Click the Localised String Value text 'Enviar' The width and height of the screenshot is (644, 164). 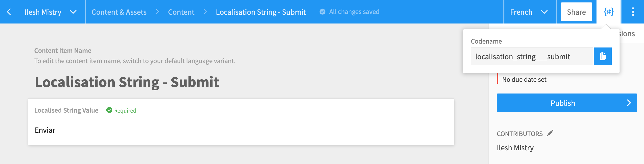45,130
